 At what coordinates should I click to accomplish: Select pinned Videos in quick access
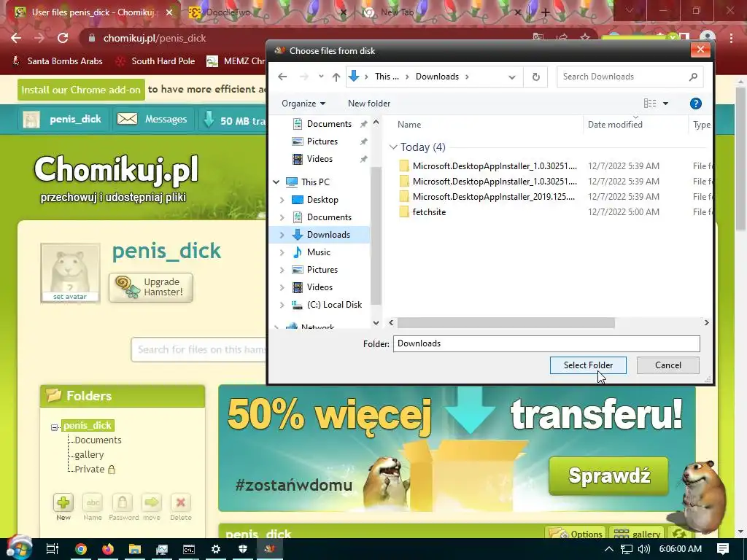tap(320, 159)
